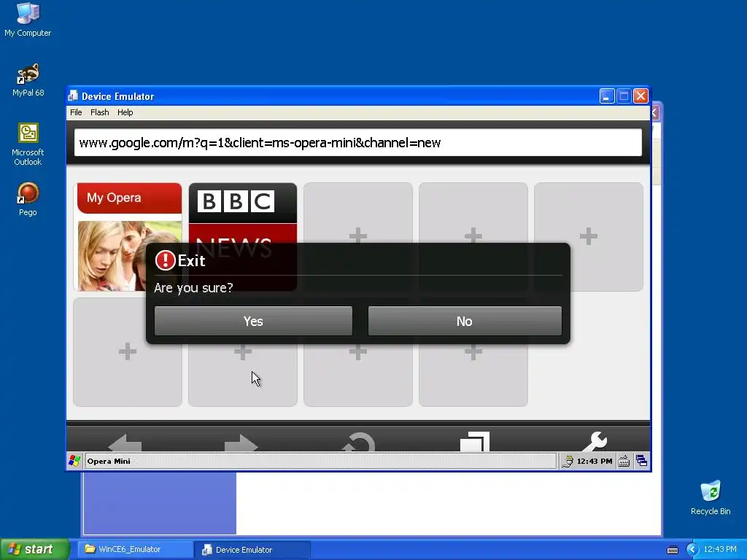747x560 pixels.
Task: Open the CE on-screen keyboard icon
Action: coord(624,461)
